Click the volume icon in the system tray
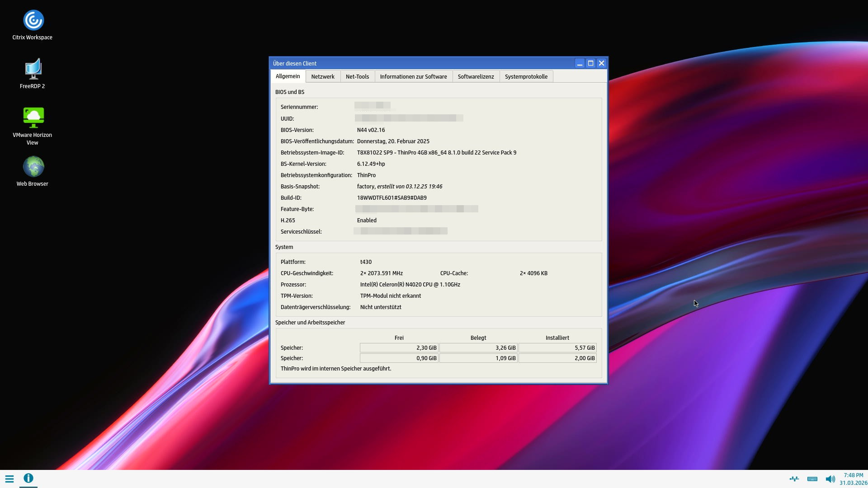This screenshot has height=488, width=868. [830, 479]
